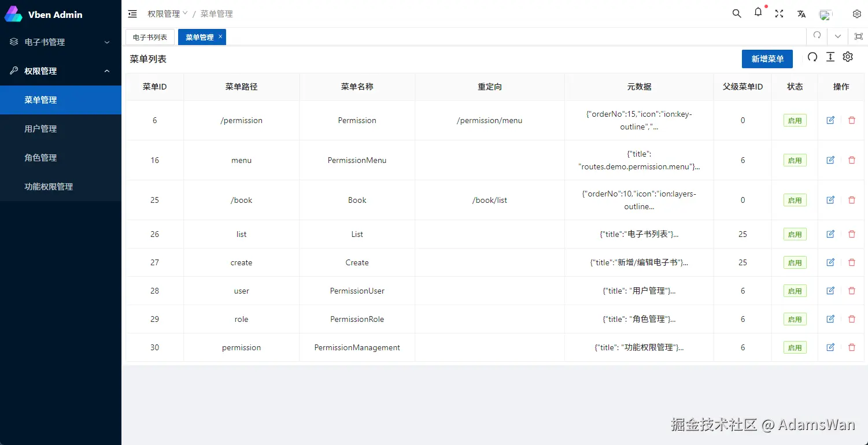The height and width of the screenshot is (445, 868).
Task: Delete the Create menu row
Action: coord(851,262)
